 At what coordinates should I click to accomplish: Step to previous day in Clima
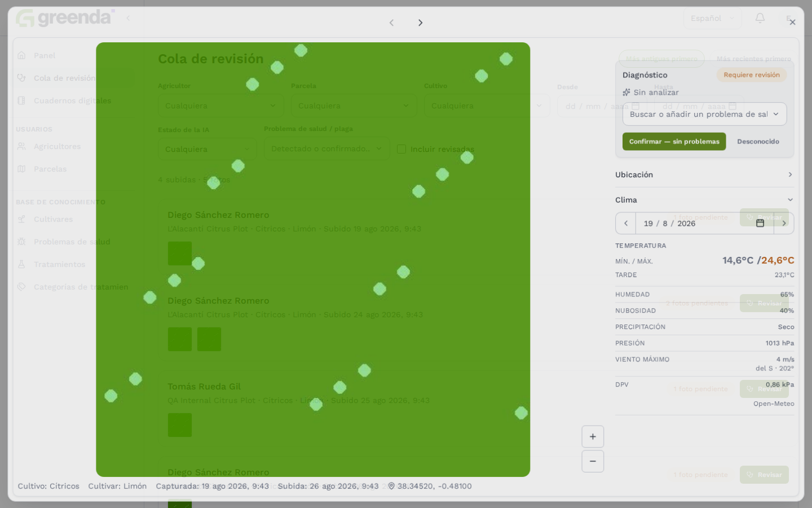626,224
